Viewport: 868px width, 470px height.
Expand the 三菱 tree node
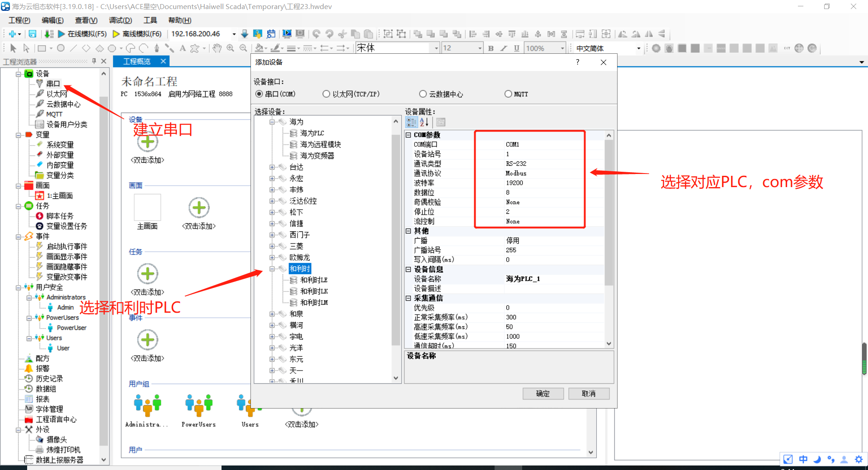coord(272,246)
